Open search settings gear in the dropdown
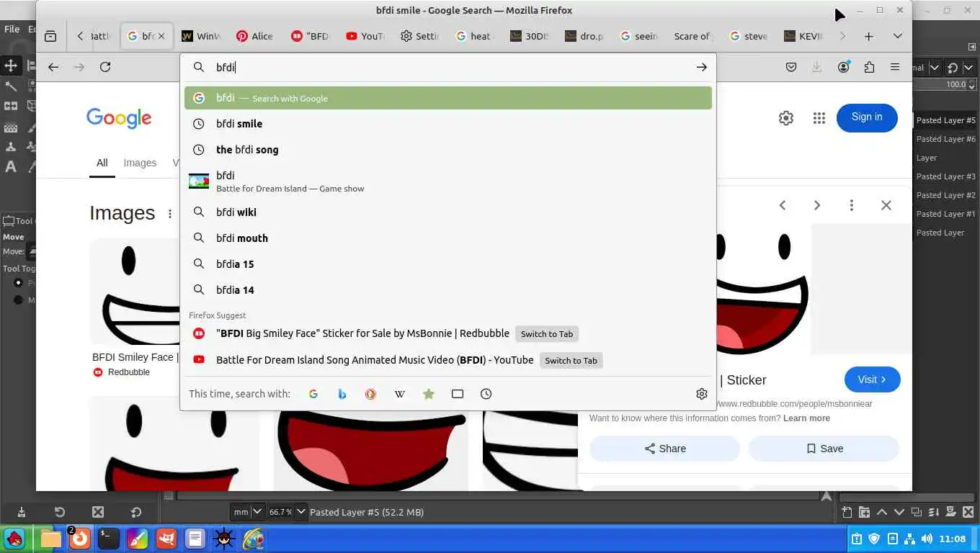980x553 pixels. point(702,394)
